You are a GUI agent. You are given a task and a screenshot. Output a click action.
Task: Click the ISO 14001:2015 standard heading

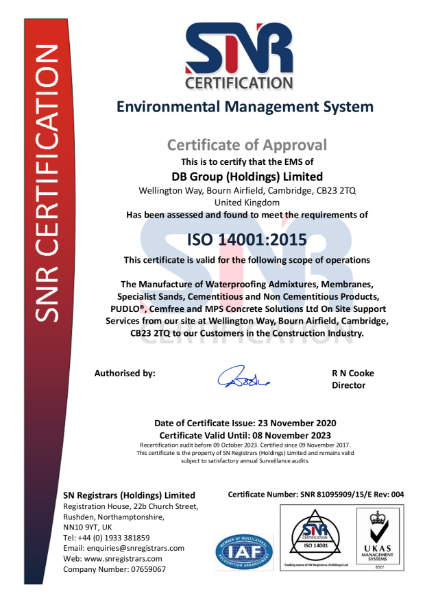coord(247,240)
